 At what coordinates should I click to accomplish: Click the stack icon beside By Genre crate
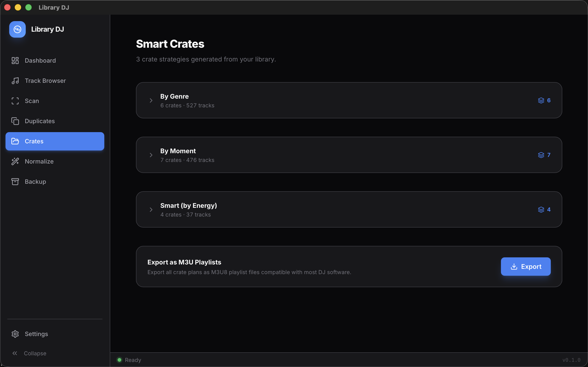pyautogui.click(x=541, y=100)
